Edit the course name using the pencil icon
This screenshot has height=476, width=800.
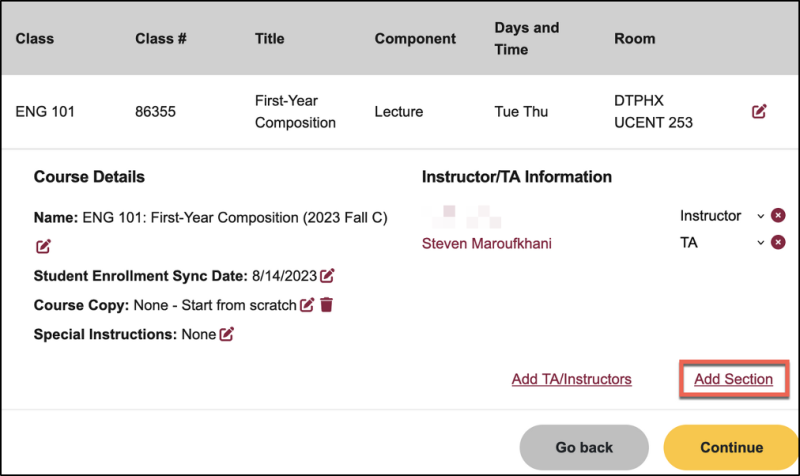pyautogui.click(x=43, y=246)
